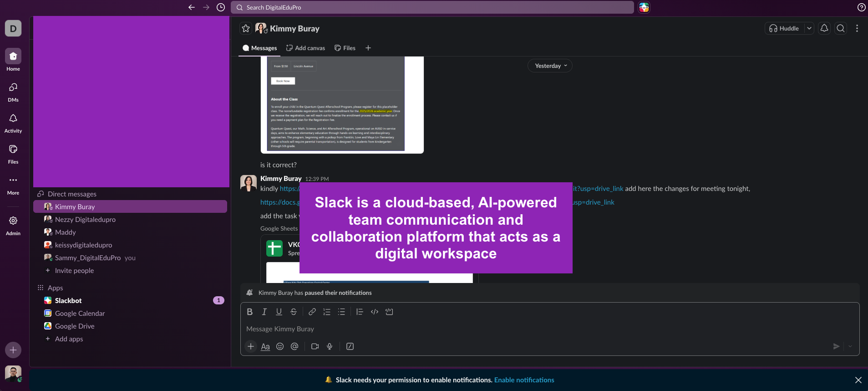Image resolution: width=868 pixels, height=391 pixels.
Task: Click the round Create new plus button
Action: (x=13, y=350)
